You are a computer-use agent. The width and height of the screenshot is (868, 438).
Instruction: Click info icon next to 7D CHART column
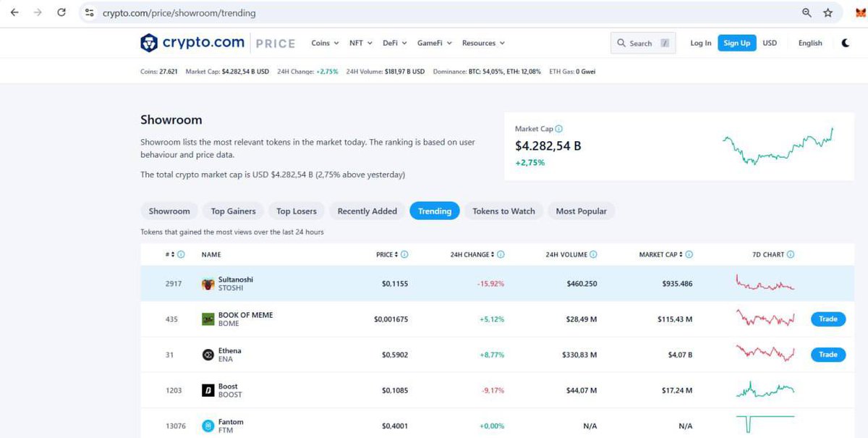(791, 255)
